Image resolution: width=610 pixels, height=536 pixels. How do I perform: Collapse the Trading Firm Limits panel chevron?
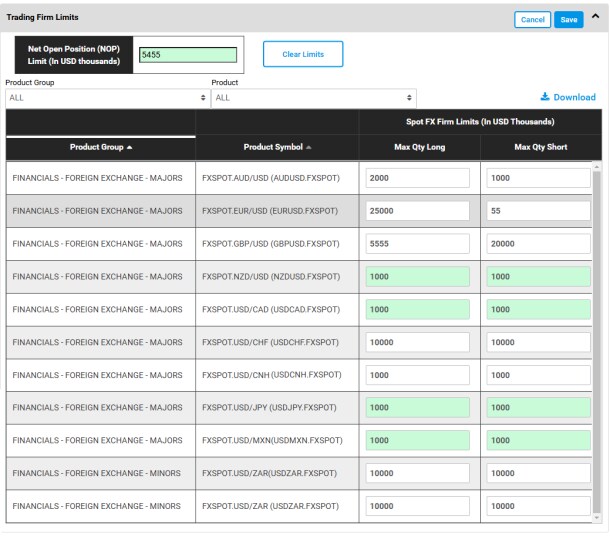(596, 18)
